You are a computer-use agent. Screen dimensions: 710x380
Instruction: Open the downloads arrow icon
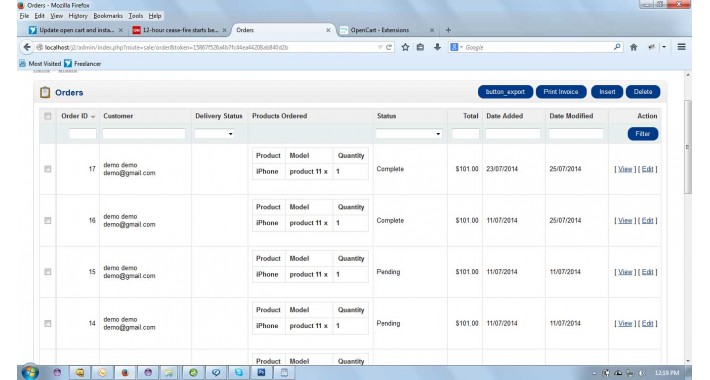pyautogui.click(x=437, y=47)
